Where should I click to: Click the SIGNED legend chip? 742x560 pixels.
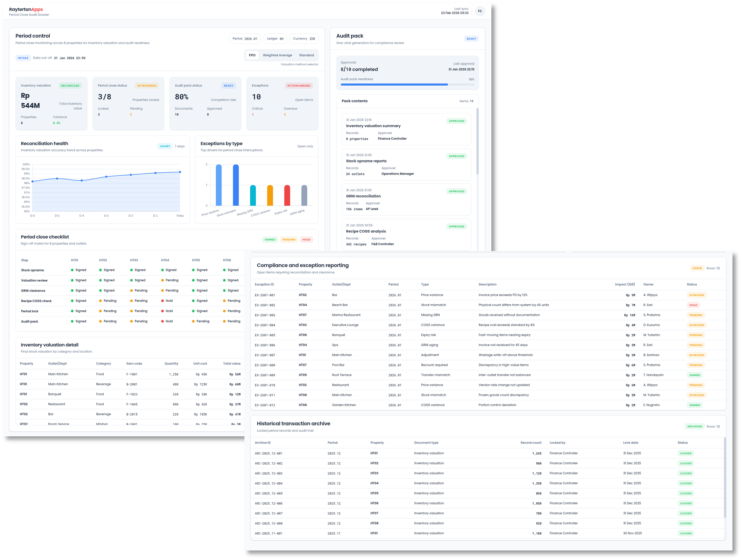pyautogui.click(x=270, y=240)
